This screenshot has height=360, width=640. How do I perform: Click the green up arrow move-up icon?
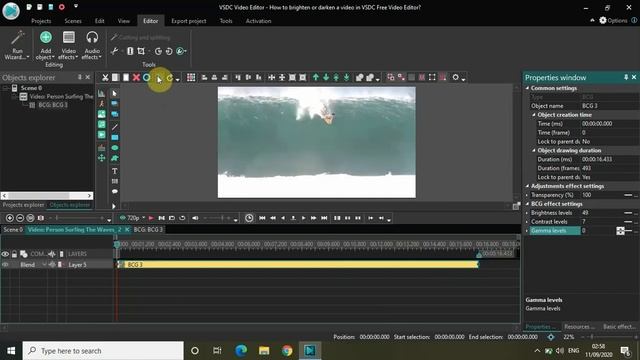coord(316,77)
